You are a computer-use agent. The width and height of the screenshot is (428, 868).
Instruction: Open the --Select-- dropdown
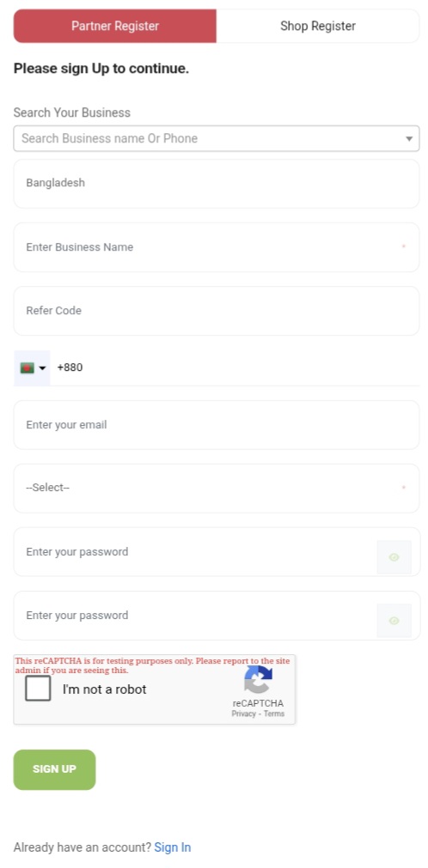click(x=217, y=489)
